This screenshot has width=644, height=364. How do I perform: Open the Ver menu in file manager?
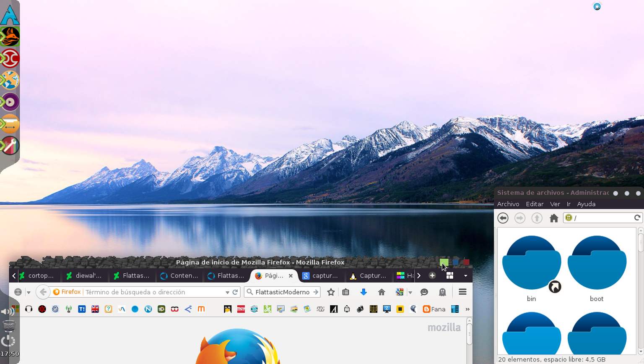555,204
